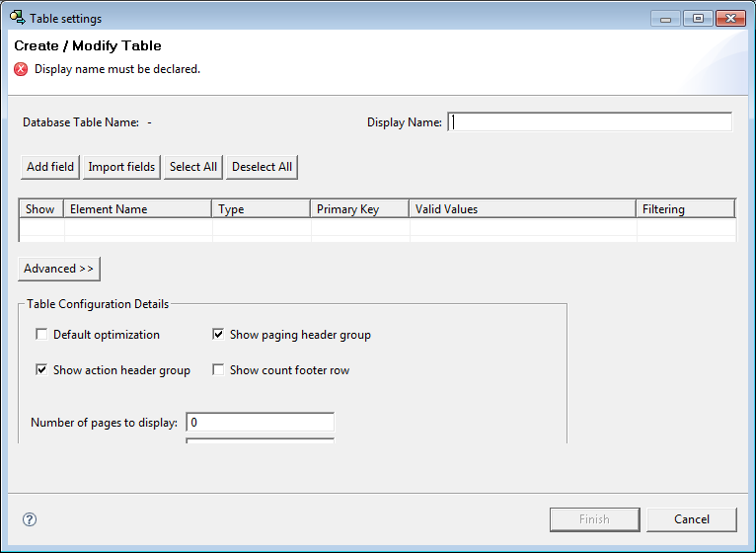Expand the Advanced >> section
Image resolution: width=756 pixels, height=553 pixels.
(59, 269)
